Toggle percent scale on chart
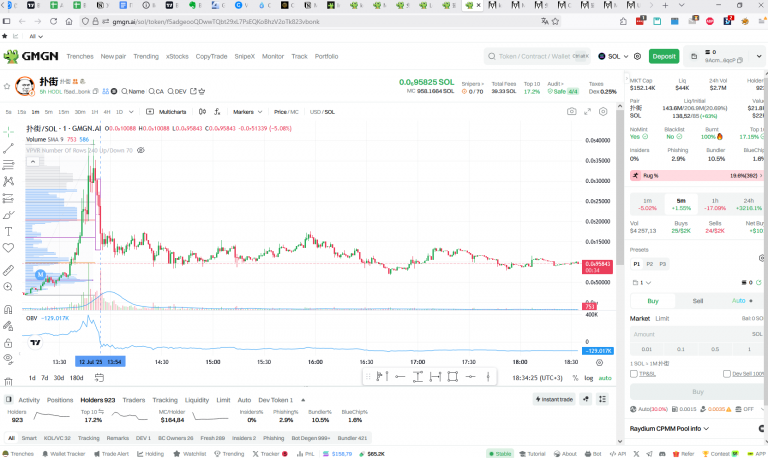 [575, 378]
